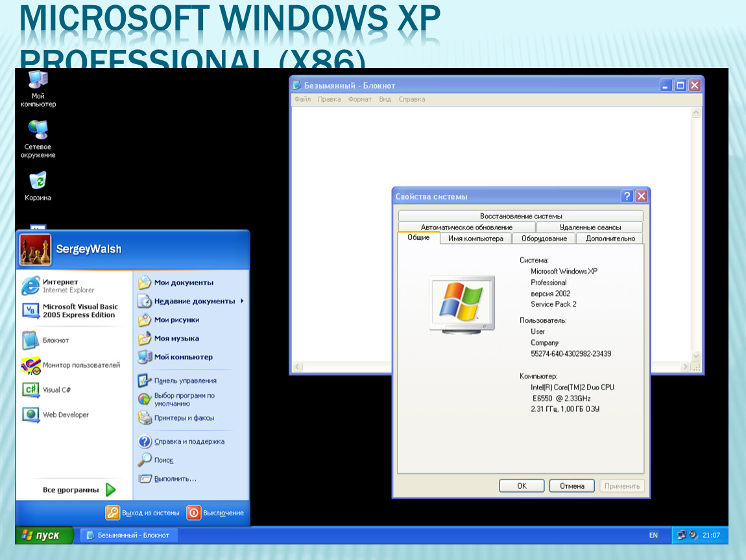Screen dimensions: 746x560
Task: Click the SergeyWalsh user name
Action: tap(88, 249)
